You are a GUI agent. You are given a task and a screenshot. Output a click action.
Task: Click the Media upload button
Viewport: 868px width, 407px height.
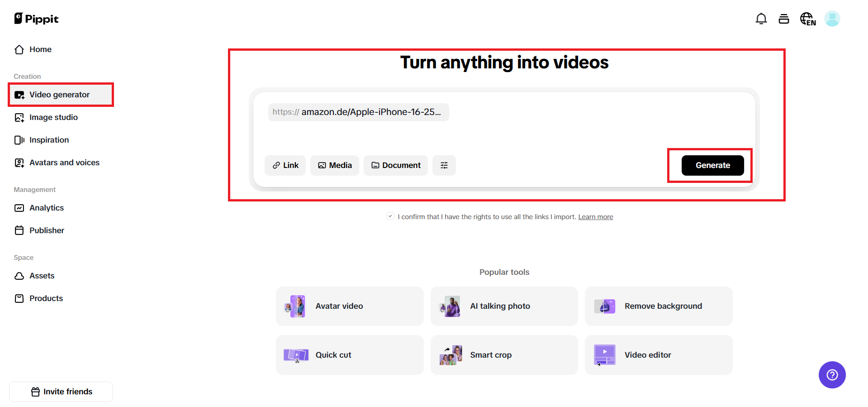click(x=335, y=165)
